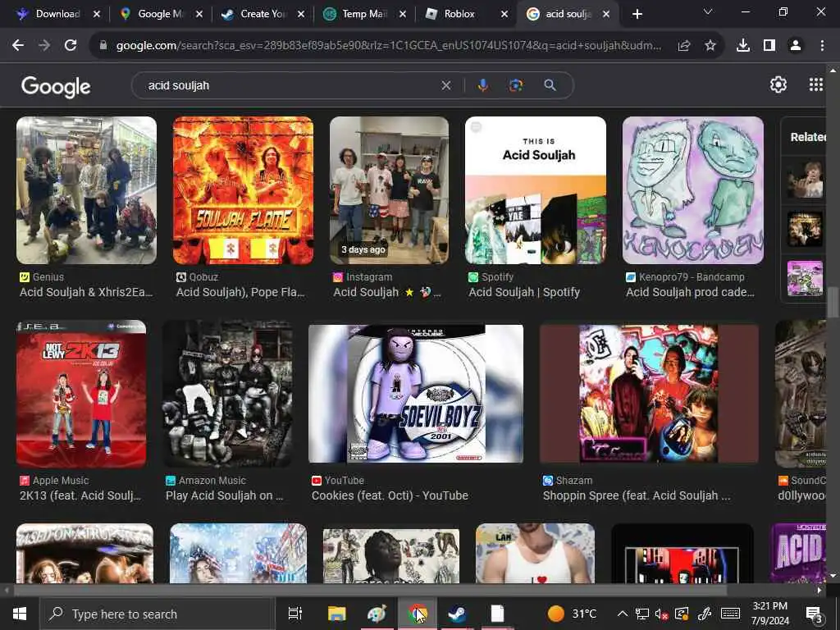
Task: Click Acid Souljah & Xhris2Ea... Genius link
Action: click(x=86, y=293)
